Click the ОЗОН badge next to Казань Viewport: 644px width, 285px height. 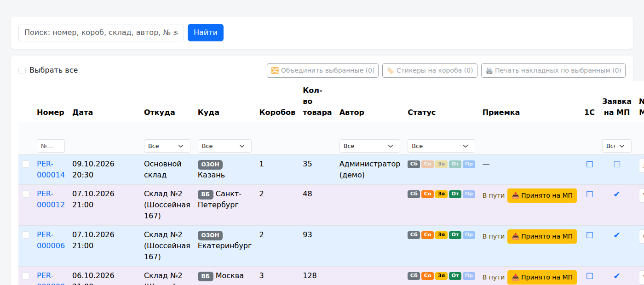click(x=210, y=165)
